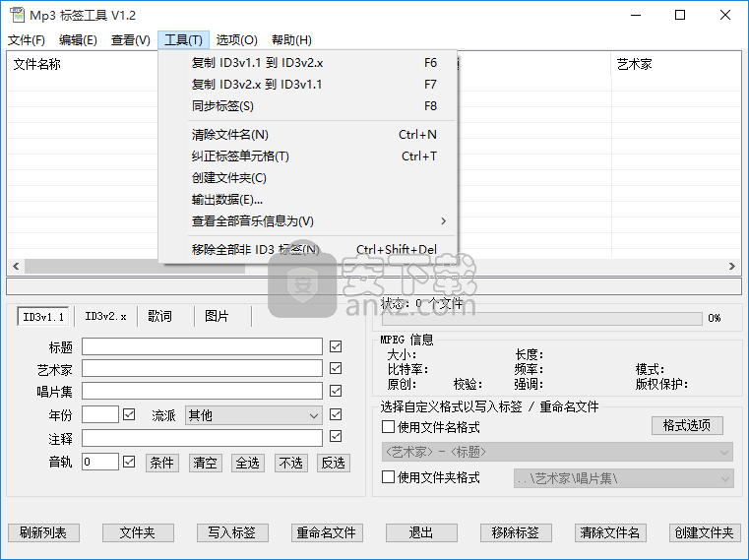
Task: Choose 复制 ID3v1.1 到 ID3v2.x
Action: (x=308, y=63)
